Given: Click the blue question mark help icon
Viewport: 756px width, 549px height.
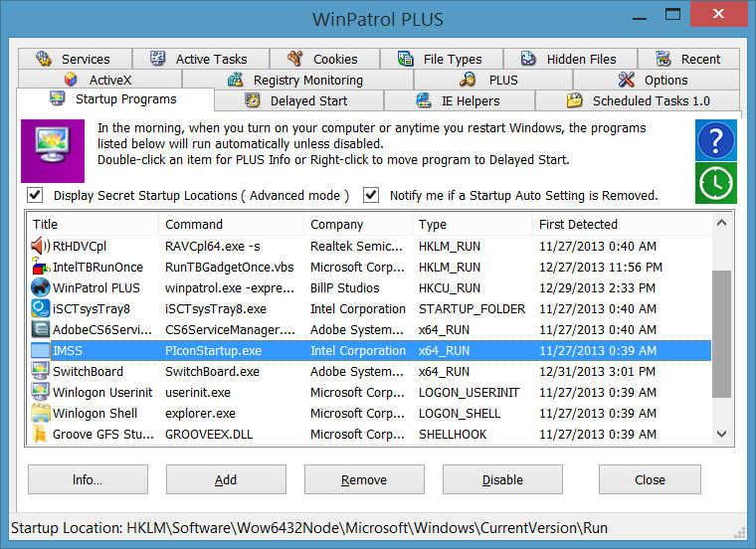Looking at the screenshot, I should pos(716,140).
